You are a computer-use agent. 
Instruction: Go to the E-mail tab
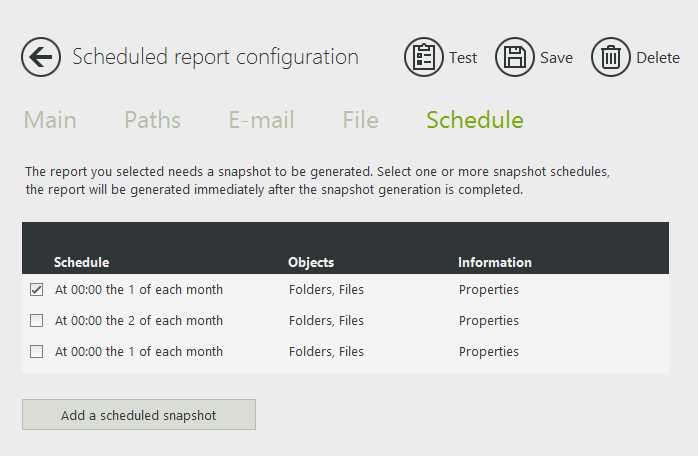261,121
